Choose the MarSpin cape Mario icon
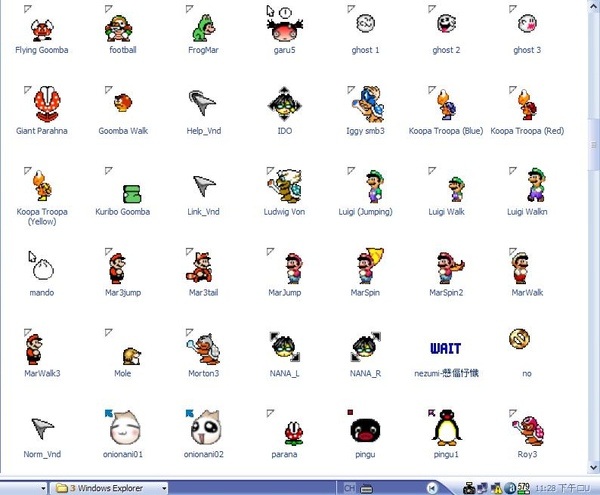 [370, 266]
